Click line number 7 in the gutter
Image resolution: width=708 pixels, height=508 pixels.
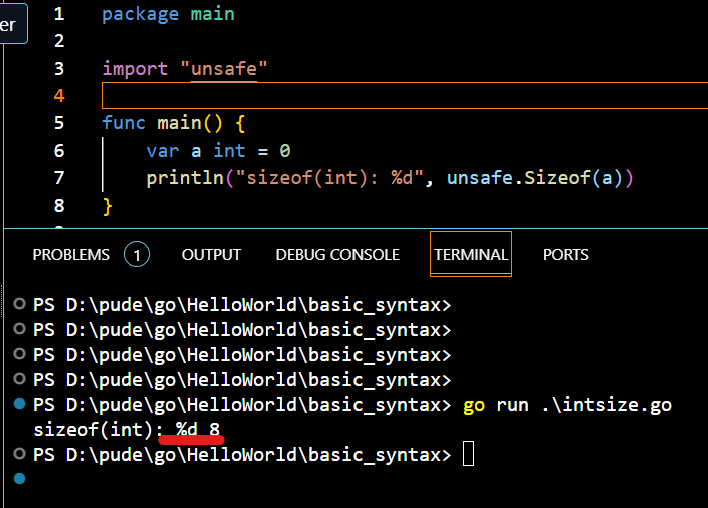point(58,178)
